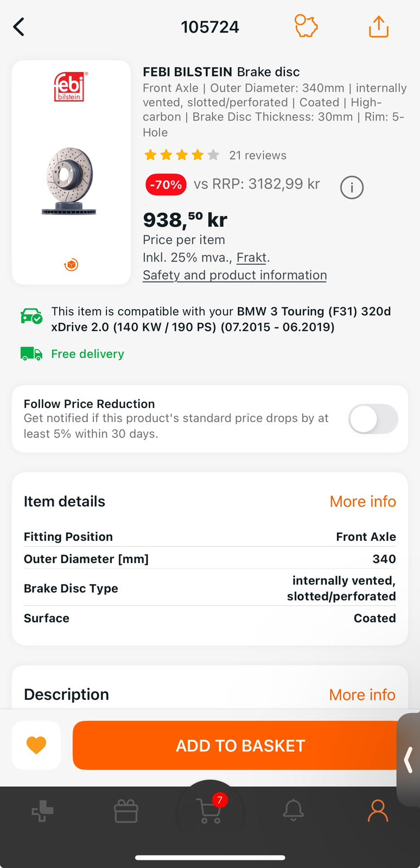Open notifications bell tab
This screenshot has width=420, height=868.
click(x=294, y=811)
